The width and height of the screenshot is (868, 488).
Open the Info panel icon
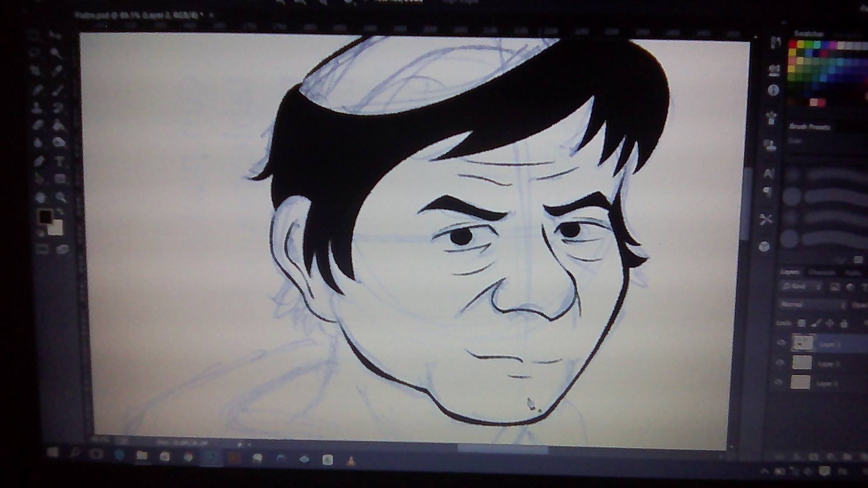point(773,90)
